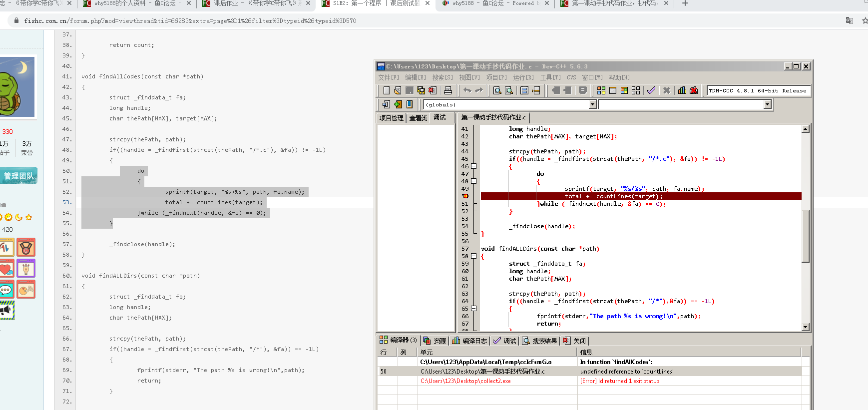Viewport: 868px width, 410px height.
Task: Redo the edit using the toolbar arrow
Action: point(479,90)
